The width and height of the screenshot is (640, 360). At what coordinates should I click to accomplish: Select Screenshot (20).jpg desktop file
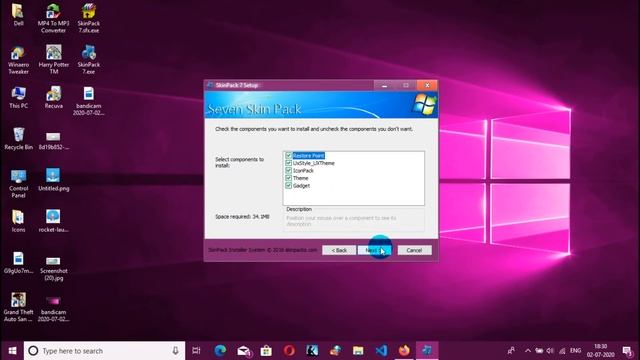53,269
